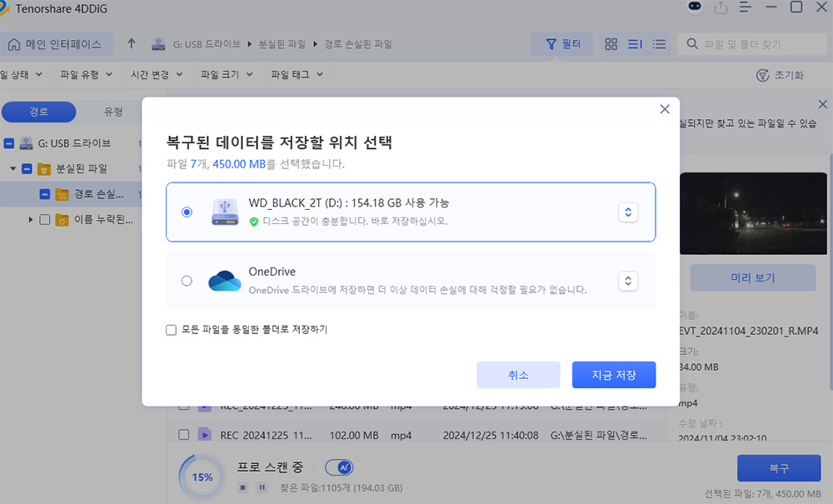
Task: Select the 경로 tab
Action: [x=39, y=112]
